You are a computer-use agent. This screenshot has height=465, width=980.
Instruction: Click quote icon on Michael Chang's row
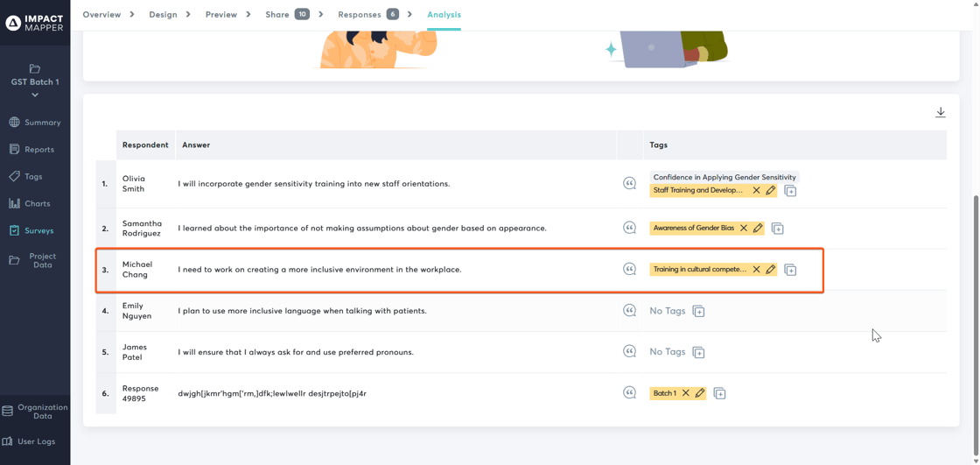click(629, 269)
